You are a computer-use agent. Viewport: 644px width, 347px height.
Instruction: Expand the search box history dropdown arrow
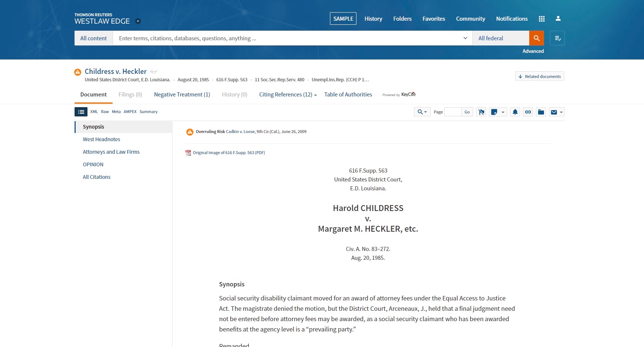click(x=465, y=38)
